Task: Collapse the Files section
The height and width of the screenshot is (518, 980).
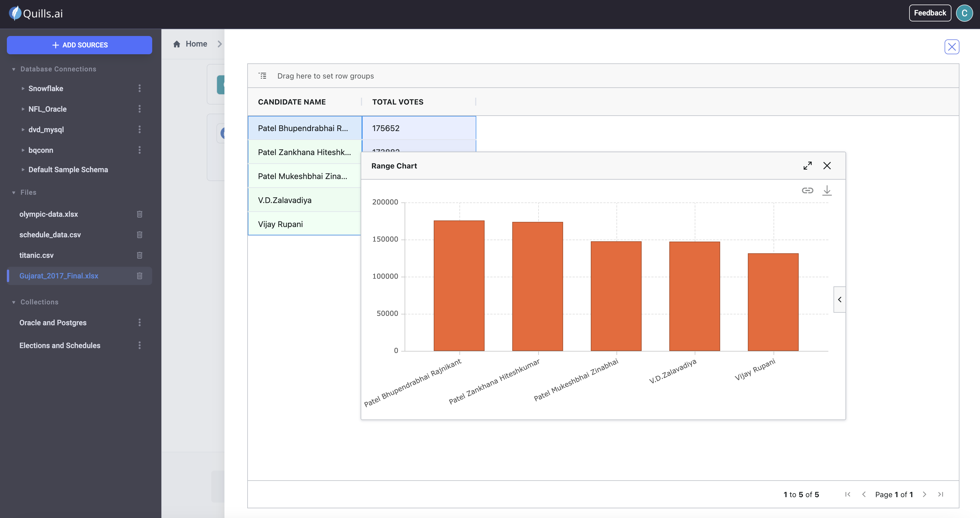Action: point(14,192)
